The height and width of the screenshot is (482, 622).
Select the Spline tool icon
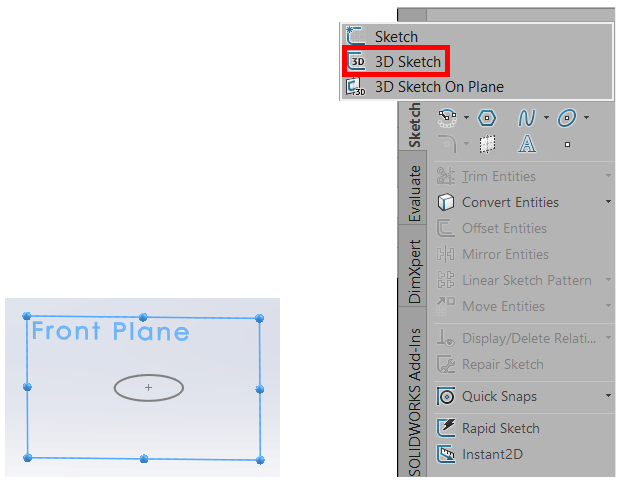coord(526,118)
